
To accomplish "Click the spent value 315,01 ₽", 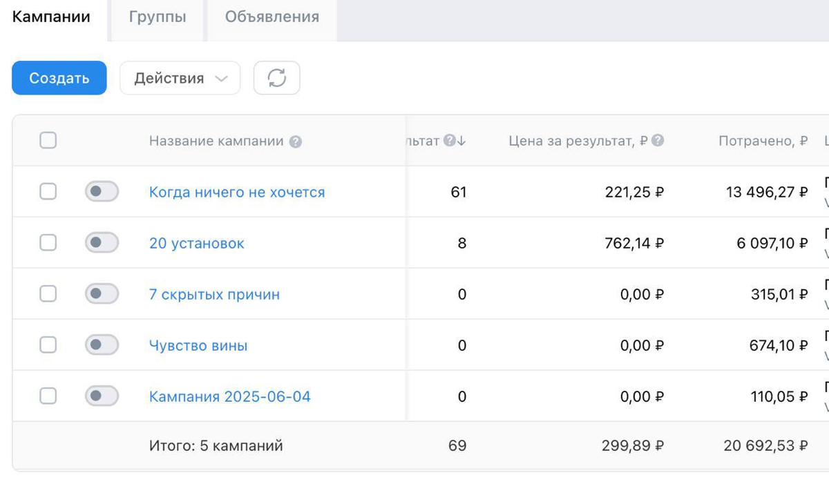I will pos(779,294).
